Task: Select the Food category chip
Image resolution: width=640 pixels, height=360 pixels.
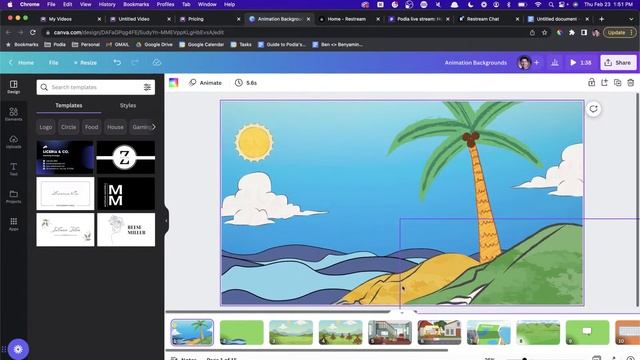Action: coord(91,127)
